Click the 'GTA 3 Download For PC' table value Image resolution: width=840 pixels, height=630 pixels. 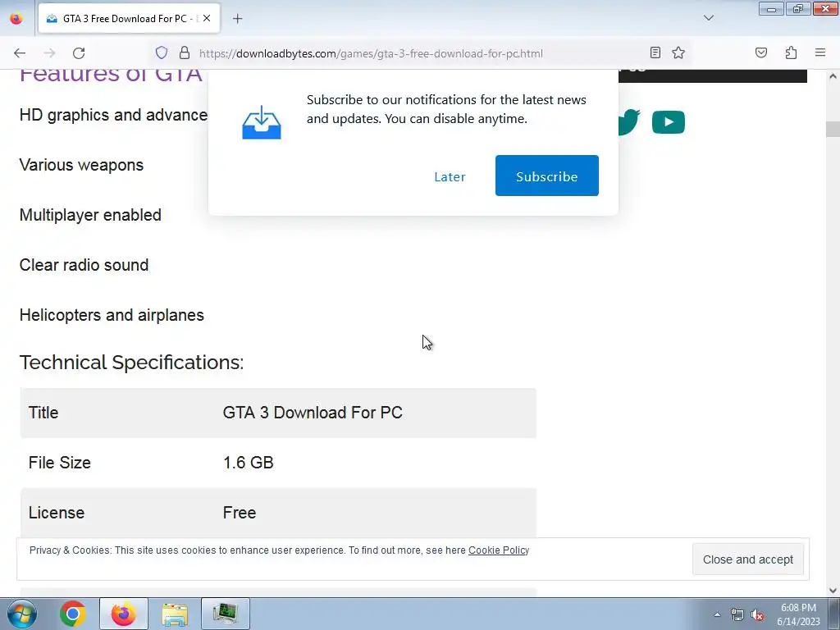tap(313, 413)
